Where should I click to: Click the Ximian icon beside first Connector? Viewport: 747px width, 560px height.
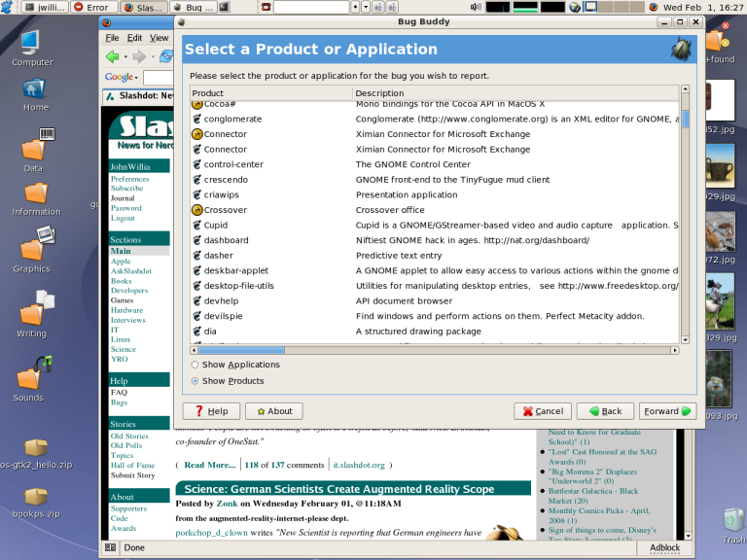[196, 134]
